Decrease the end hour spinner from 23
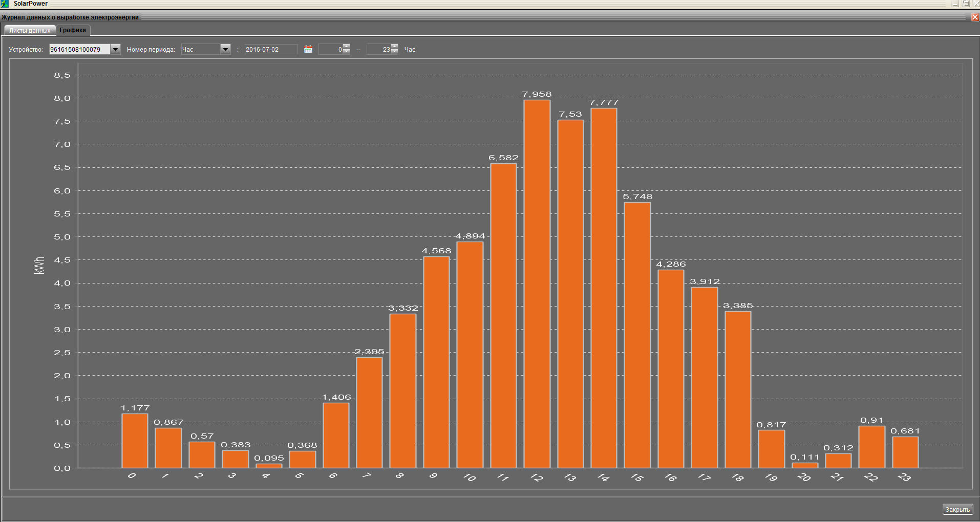This screenshot has height=522, width=980. [395, 52]
